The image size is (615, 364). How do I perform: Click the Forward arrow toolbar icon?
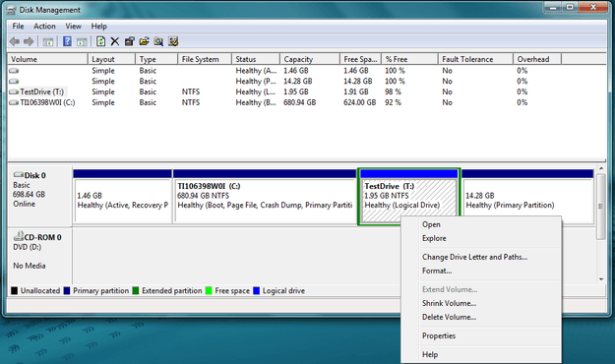(x=29, y=41)
